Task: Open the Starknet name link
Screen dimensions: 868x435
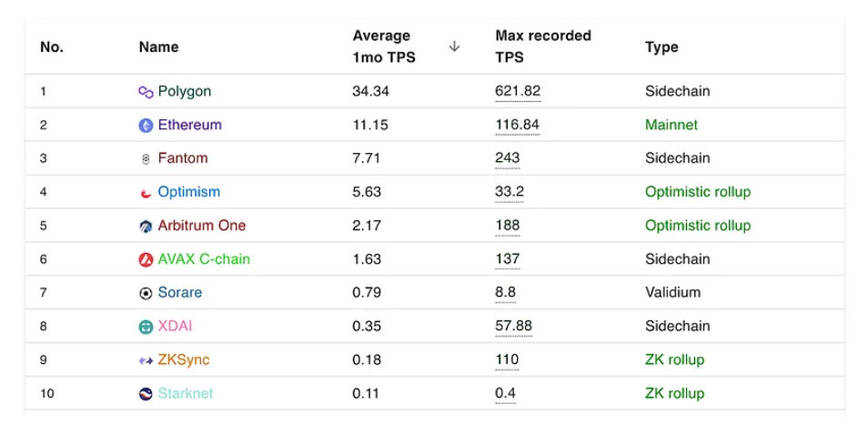Action: 188,394
